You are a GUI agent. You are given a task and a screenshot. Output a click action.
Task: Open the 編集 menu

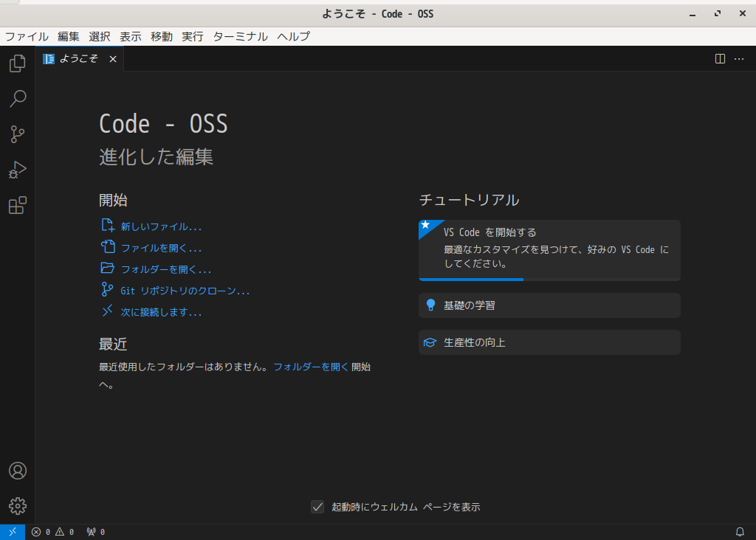point(69,37)
